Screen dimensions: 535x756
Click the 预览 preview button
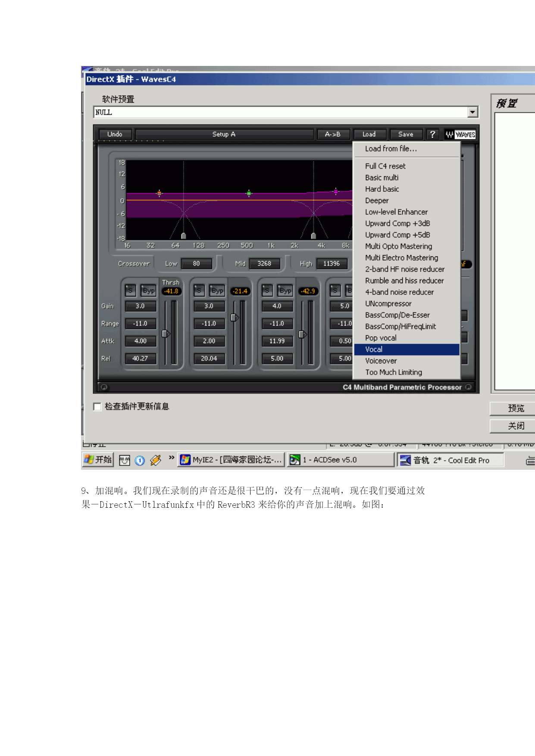click(x=513, y=409)
